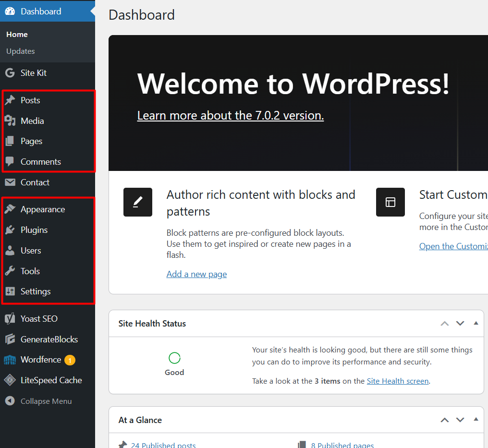Click the layout icon beside Start Customizing
The height and width of the screenshot is (448, 488).
[x=390, y=202]
